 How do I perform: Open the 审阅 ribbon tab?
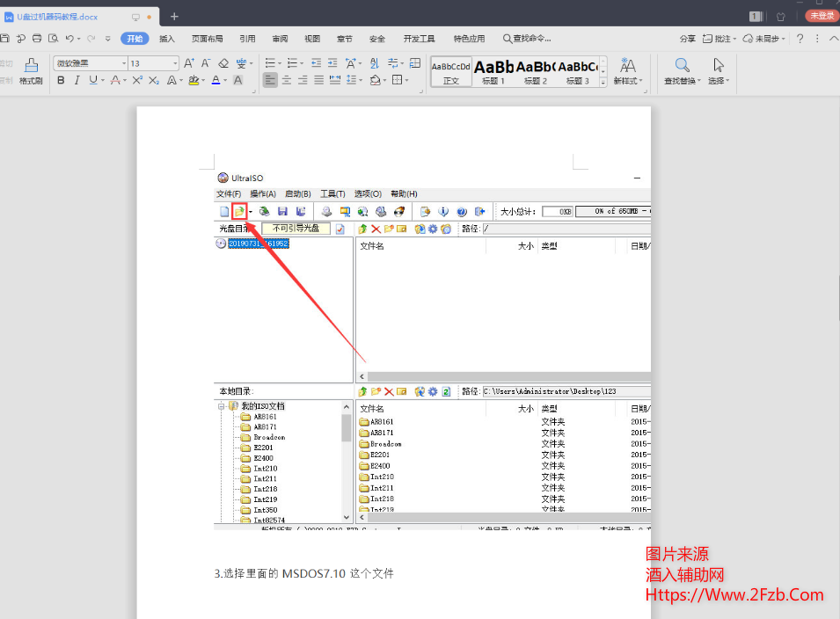pos(280,39)
